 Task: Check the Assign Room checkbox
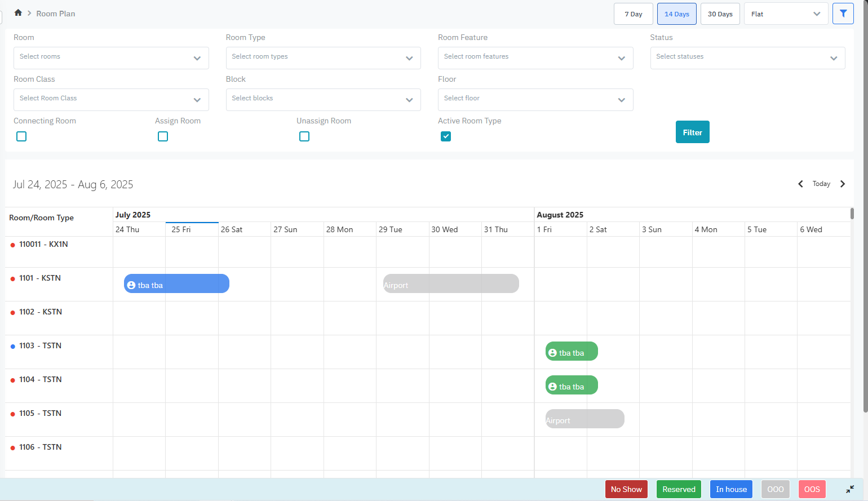coord(163,136)
